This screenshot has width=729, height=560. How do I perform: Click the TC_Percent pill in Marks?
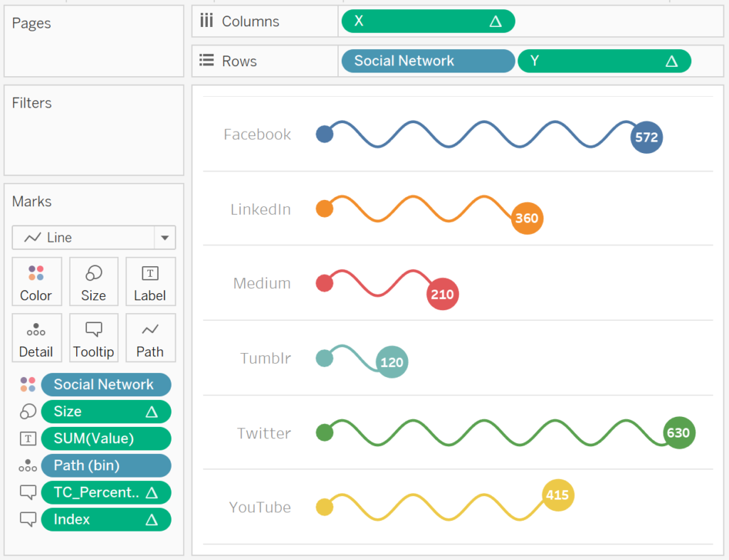tap(106, 492)
